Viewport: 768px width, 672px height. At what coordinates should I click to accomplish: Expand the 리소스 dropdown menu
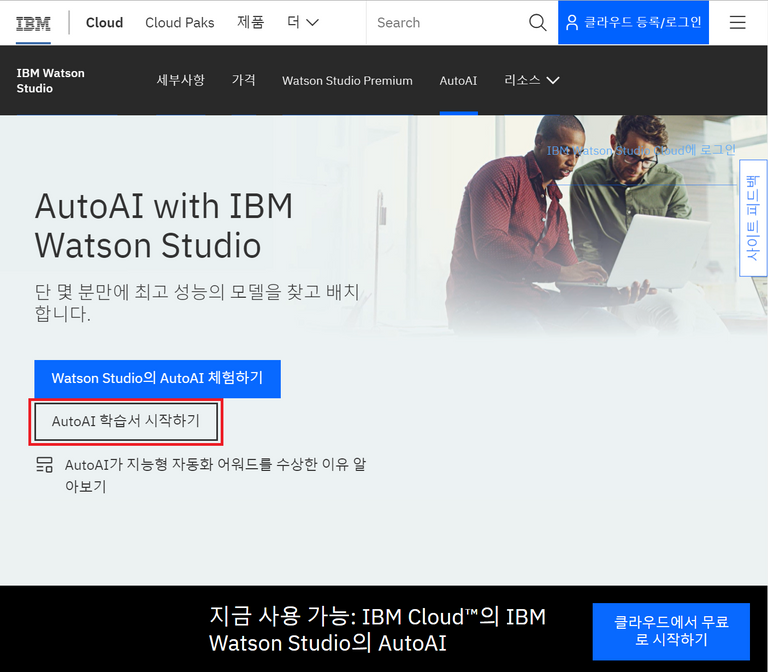click(x=531, y=80)
